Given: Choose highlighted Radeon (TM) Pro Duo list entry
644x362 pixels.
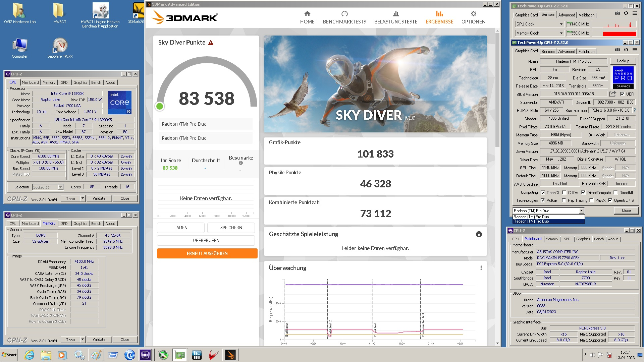Looking at the screenshot, I should pos(548,221).
